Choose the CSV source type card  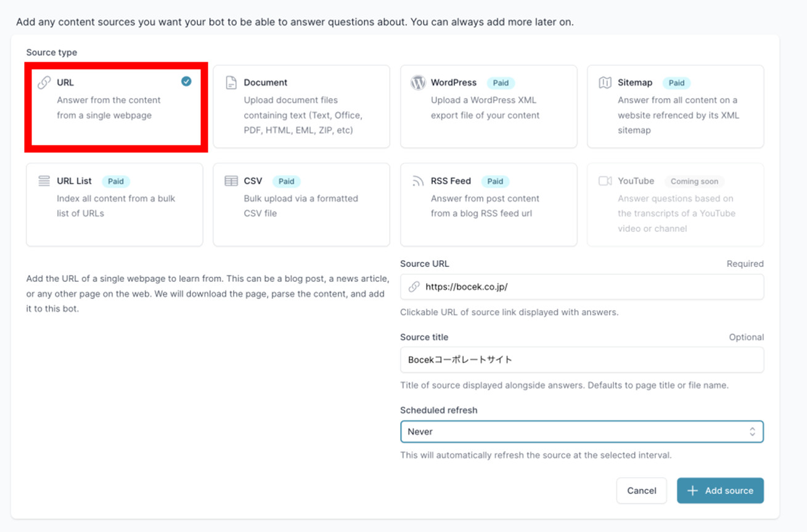click(301, 205)
